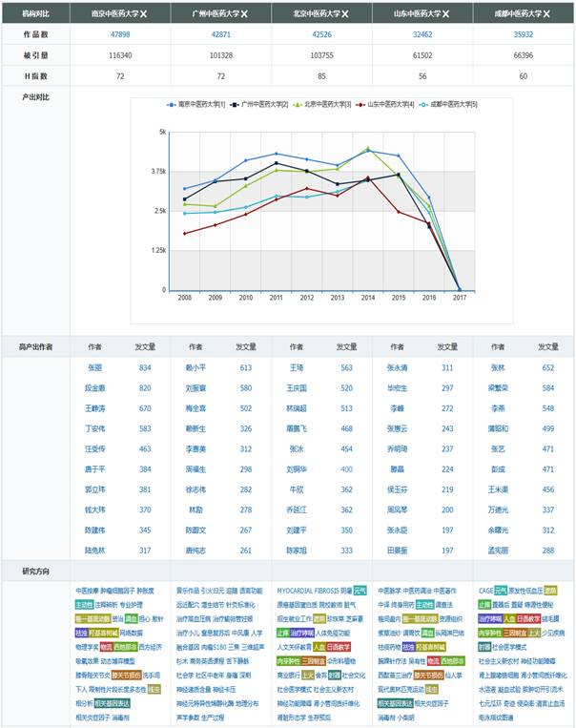Select author 赖小平 from the 广州 list
Viewport: 576px width, 728px height.
tap(195, 367)
